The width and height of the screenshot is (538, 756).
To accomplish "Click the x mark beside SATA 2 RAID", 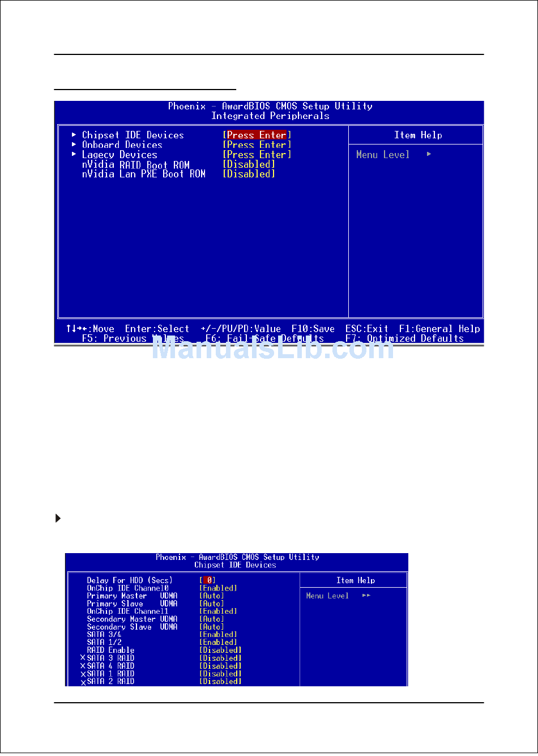I will coord(83,682).
